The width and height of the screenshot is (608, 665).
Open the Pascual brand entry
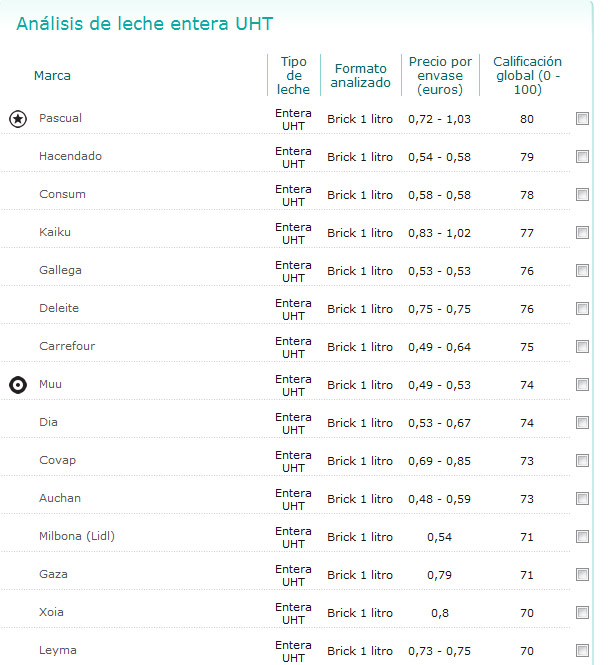pyautogui.click(x=60, y=119)
